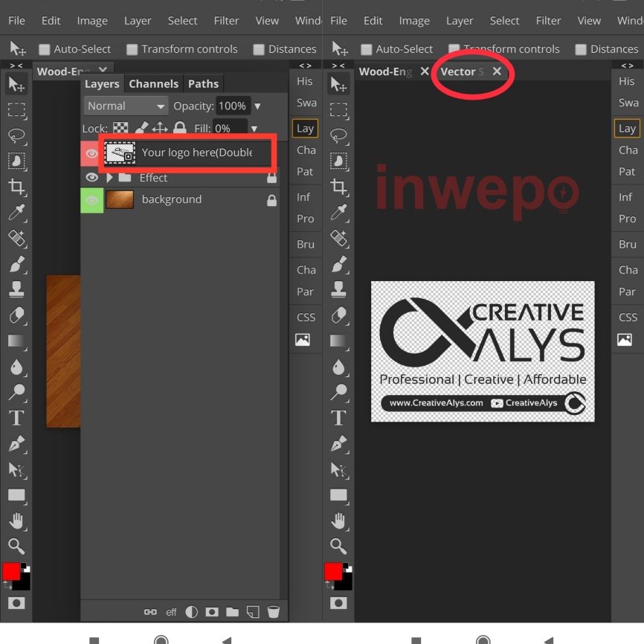This screenshot has width=644, height=644.
Task: Pick the Blur tool in right pane
Action: pos(338,367)
